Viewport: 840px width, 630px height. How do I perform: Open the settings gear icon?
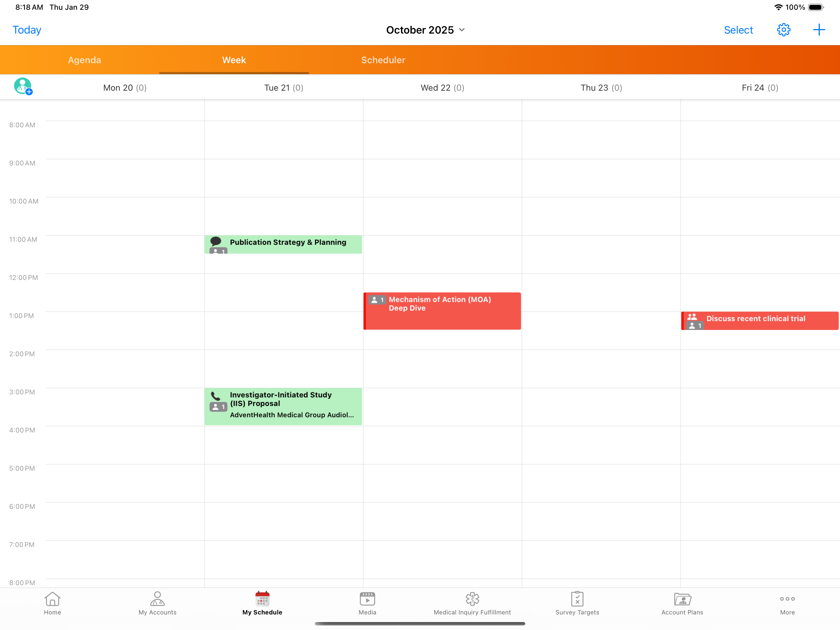pyautogui.click(x=784, y=30)
